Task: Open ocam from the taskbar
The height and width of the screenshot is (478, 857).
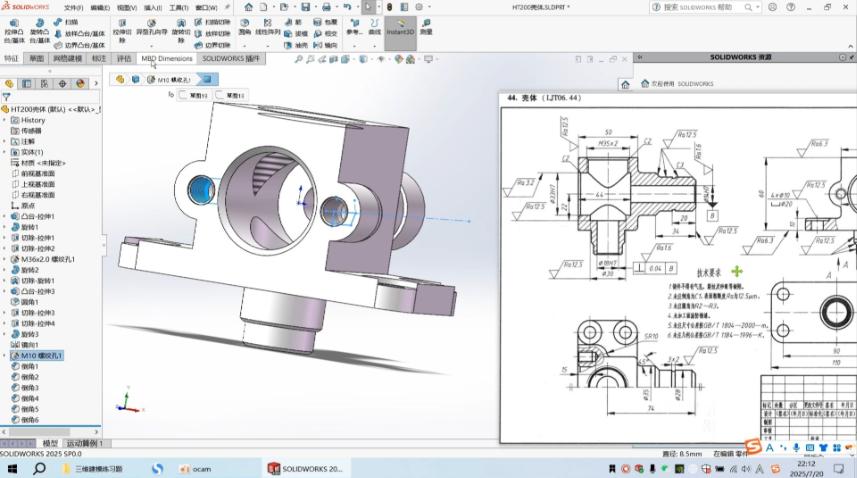Action: point(196,469)
